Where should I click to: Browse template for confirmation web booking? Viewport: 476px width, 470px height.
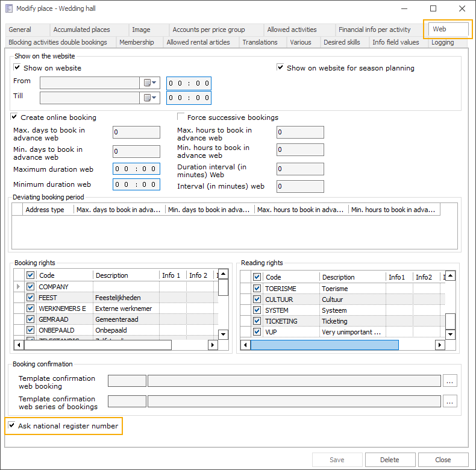[x=449, y=380]
